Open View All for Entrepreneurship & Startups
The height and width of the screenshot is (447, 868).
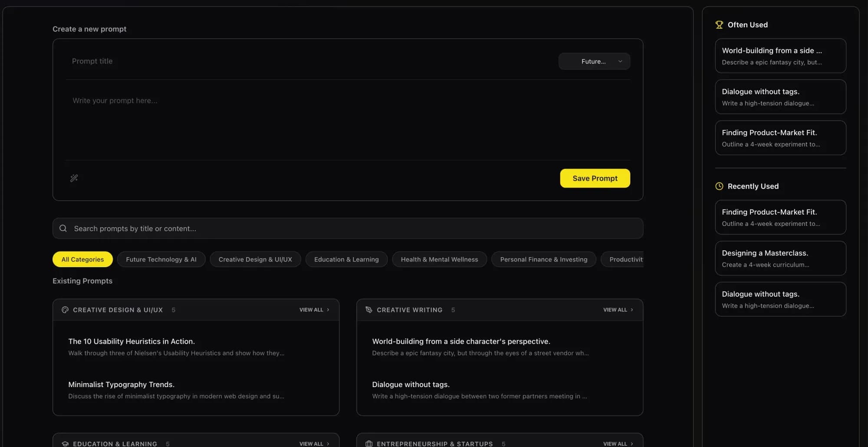pos(618,444)
